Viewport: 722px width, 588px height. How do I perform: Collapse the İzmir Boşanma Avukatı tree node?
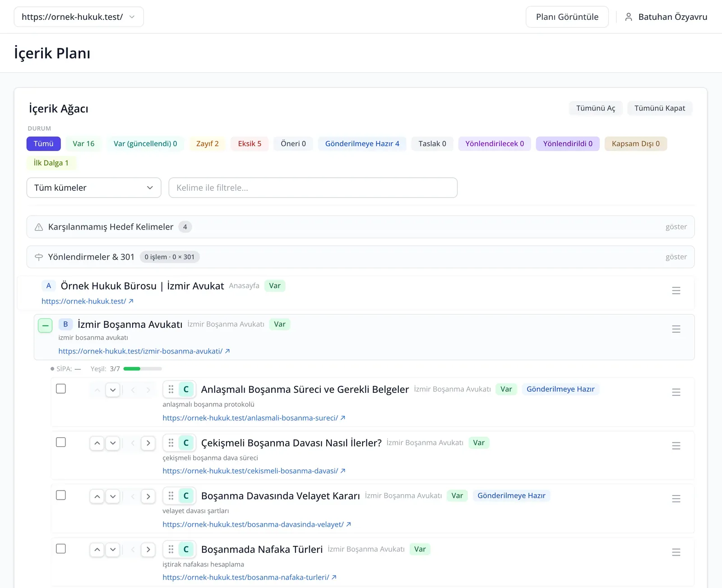coord(45,326)
